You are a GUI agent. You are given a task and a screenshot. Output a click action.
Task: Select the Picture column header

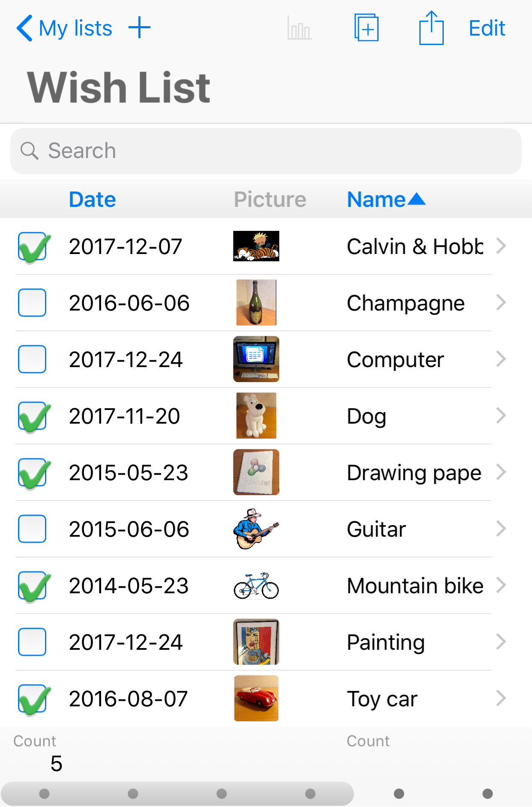[270, 200]
